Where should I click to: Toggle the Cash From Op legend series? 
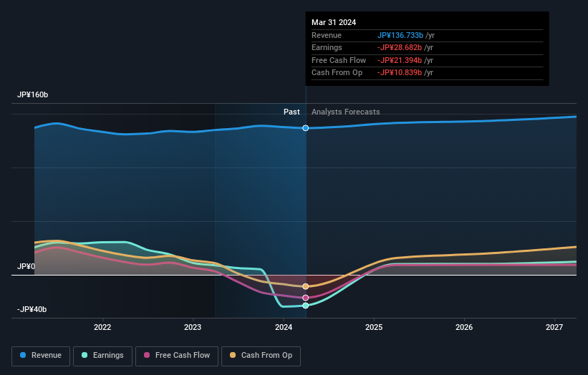261,356
